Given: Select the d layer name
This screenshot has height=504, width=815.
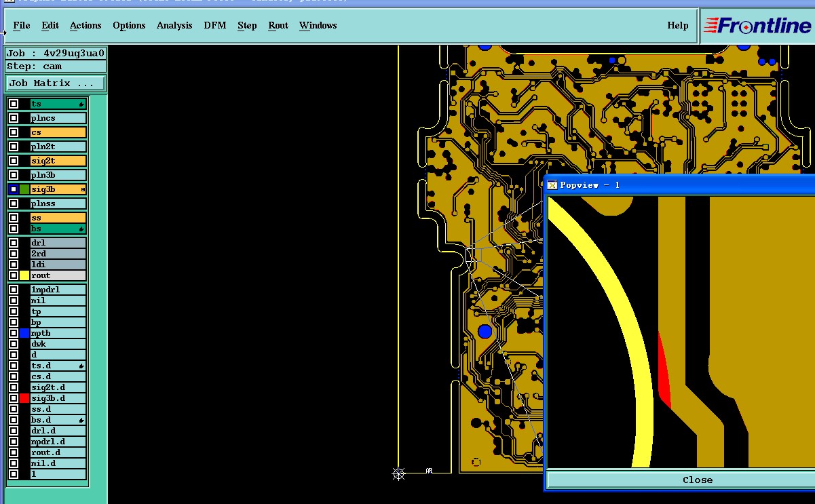Looking at the screenshot, I should pos(58,355).
